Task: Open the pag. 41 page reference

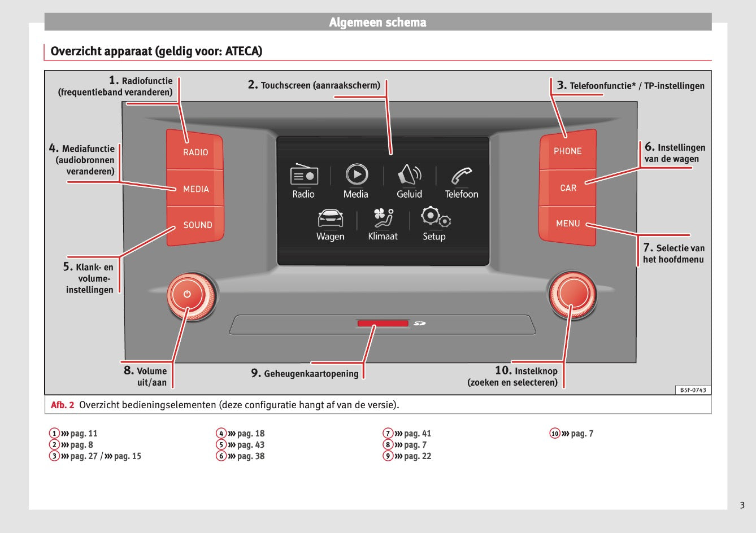Action: click(417, 434)
